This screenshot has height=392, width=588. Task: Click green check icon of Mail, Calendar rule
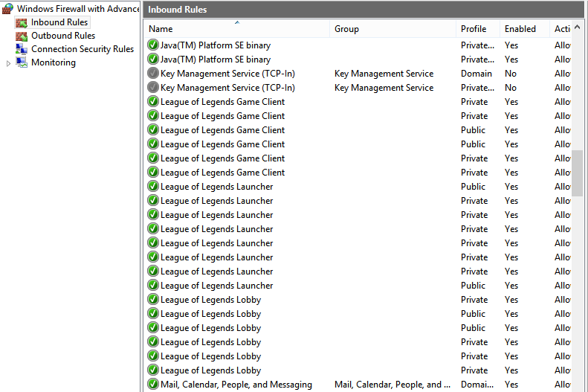(x=152, y=384)
